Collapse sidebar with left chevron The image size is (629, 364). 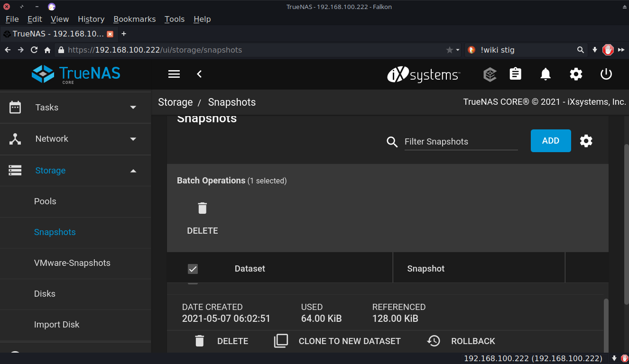pyautogui.click(x=199, y=74)
